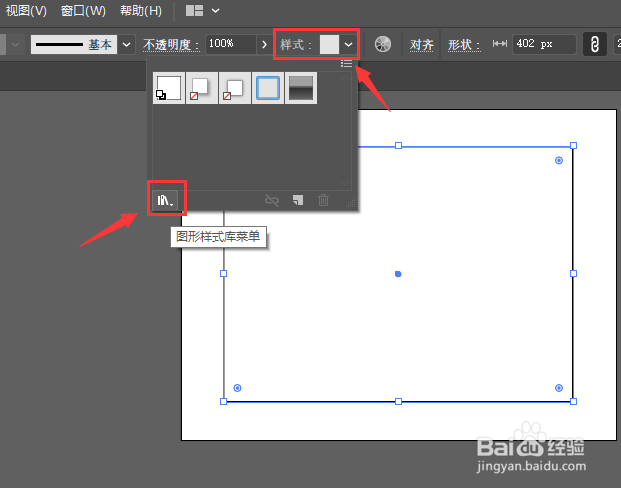Expand the opacity slider arrow
Viewport: 621px width, 488px height.
click(264, 44)
